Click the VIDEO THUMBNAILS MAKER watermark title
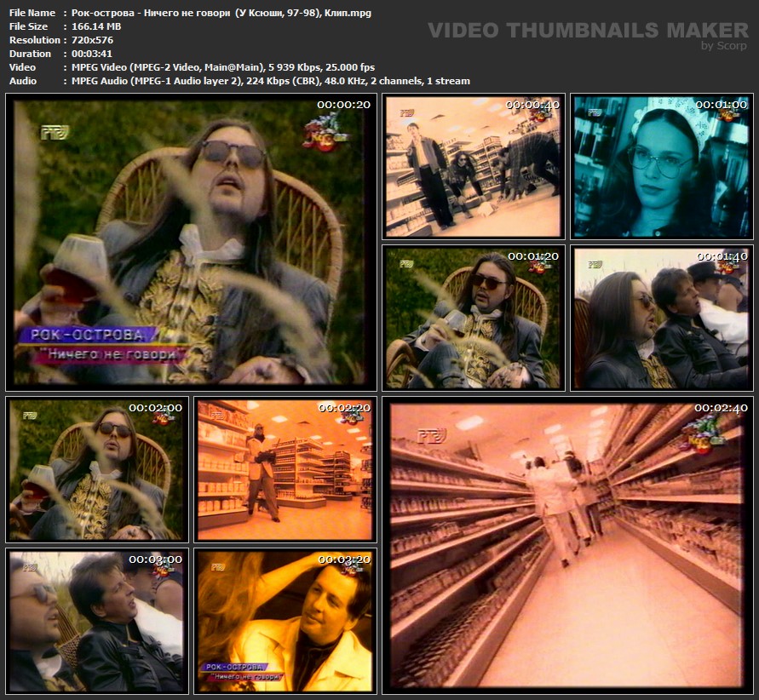Viewport: 759px width, 700px height. tap(587, 31)
